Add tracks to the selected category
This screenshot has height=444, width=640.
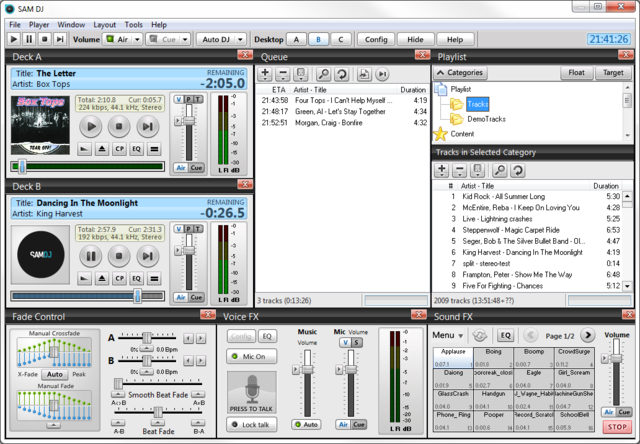coord(442,170)
